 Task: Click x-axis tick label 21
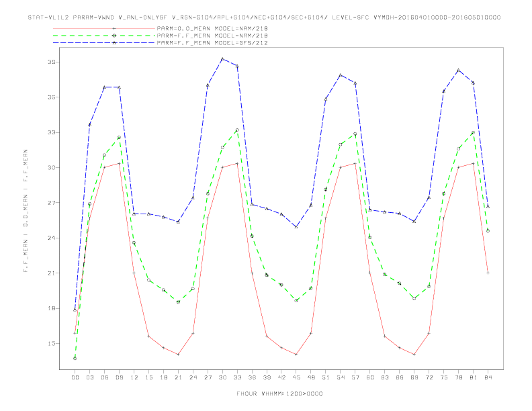tap(178, 377)
